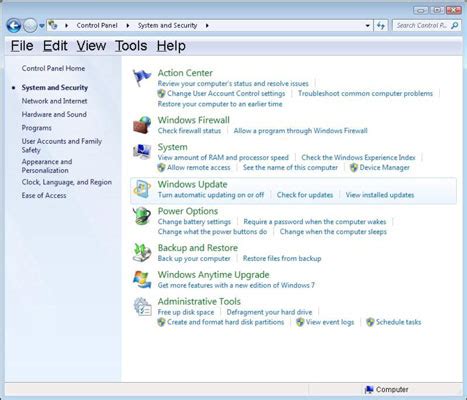Click the refresh icon beside address bar

pyautogui.click(x=381, y=26)
